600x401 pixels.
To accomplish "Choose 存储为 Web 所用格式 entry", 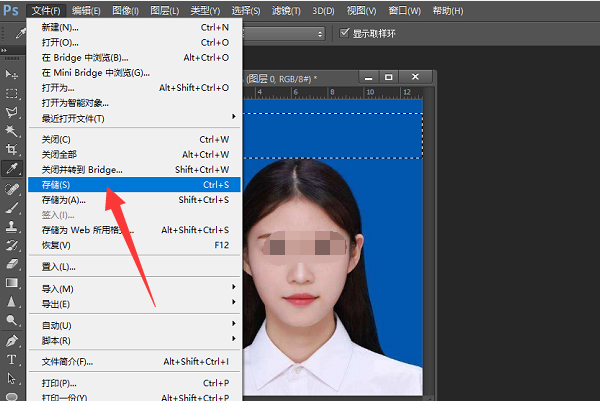I will [x=134, y=230].
